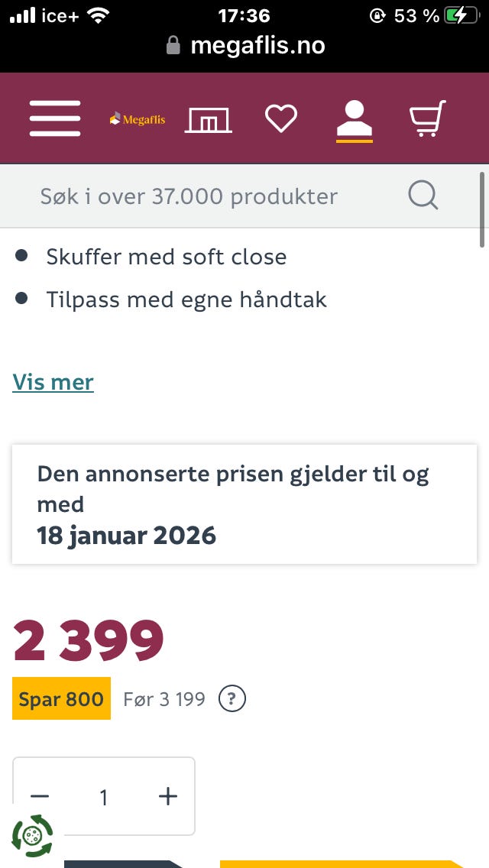Decrease quantity with the minus button
This screenshot has width=489, height=868.
pyautogui.click(x=40, y=797)
